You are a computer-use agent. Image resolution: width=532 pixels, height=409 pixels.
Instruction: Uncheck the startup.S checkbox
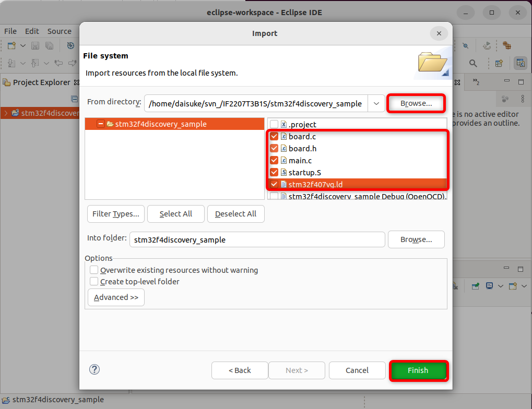coord(274,172)
